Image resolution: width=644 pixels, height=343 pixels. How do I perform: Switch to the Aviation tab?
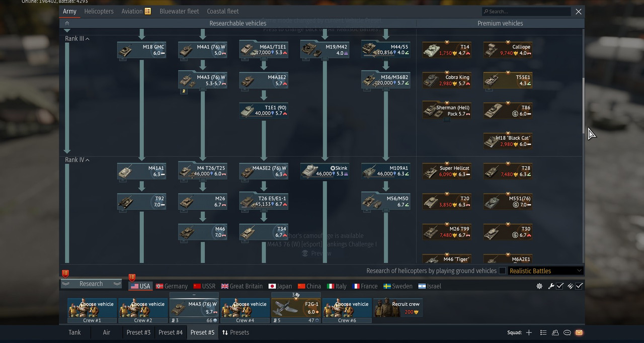tap(132, 11)
